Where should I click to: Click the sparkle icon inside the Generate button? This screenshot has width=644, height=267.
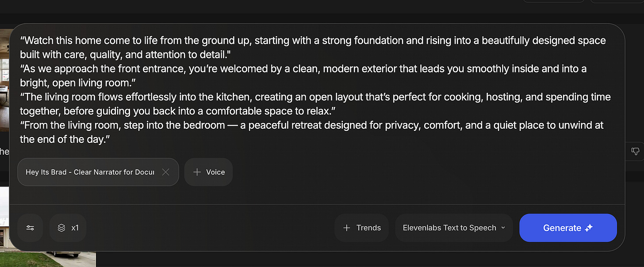point(589,228)
